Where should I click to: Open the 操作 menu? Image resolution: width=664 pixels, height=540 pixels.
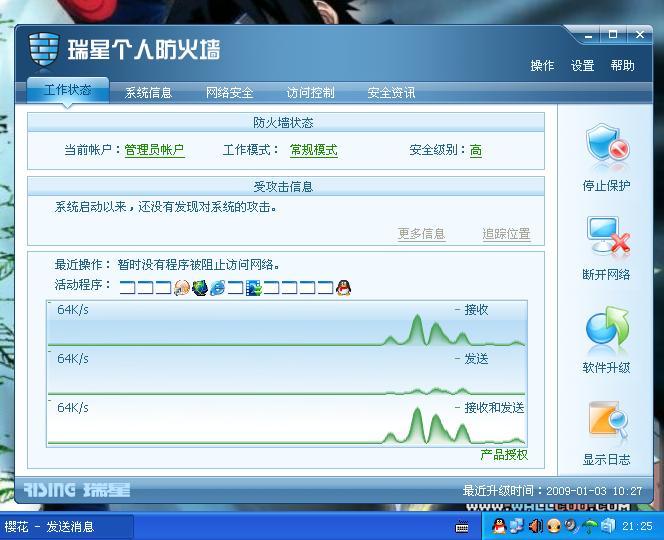[x=542, y=66]
